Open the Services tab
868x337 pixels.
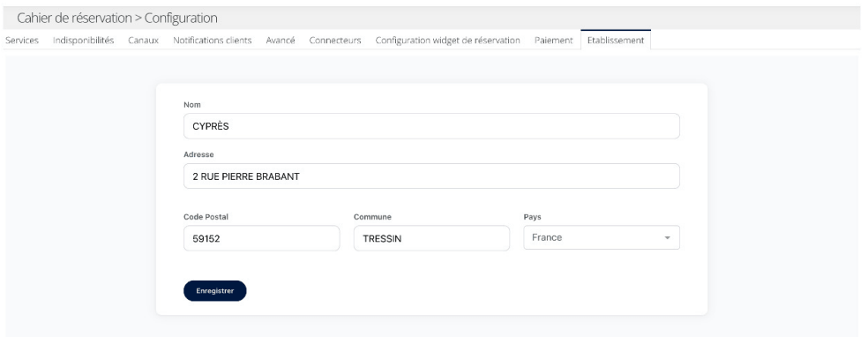(21, 41)
